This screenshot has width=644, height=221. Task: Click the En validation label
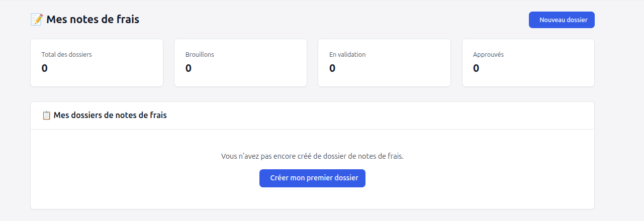coord(347,55)
